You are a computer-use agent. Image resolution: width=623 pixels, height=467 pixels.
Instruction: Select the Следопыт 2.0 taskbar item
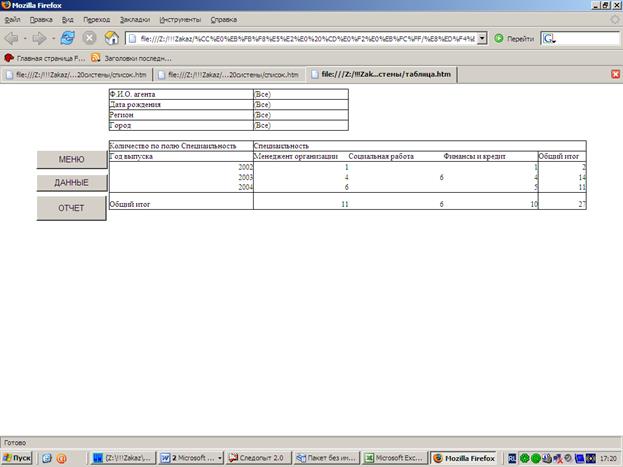click(x=256, y=457)
